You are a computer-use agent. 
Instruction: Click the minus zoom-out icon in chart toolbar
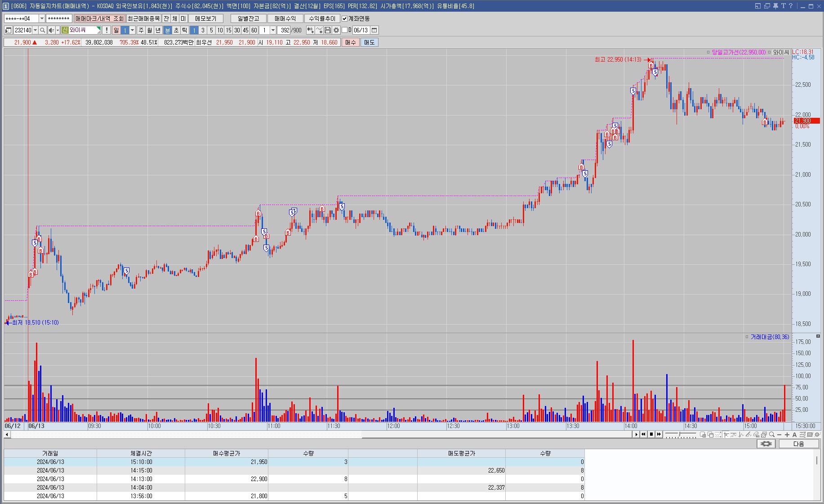(779, 435)
